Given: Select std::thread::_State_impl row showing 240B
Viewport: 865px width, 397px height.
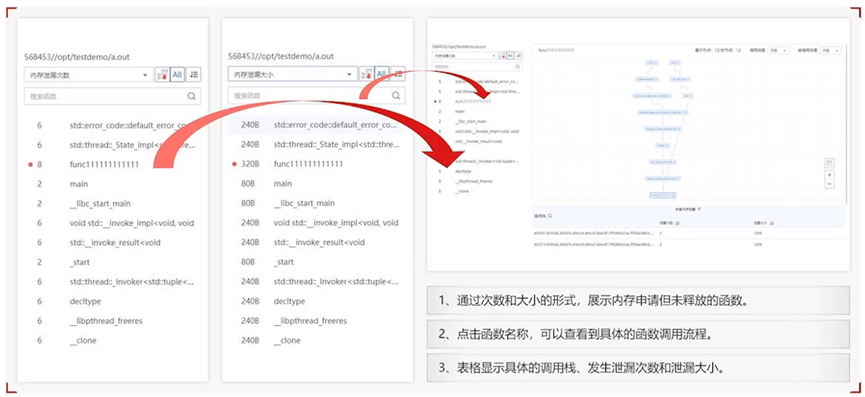Looking at the screenshot, I should 317,144.
